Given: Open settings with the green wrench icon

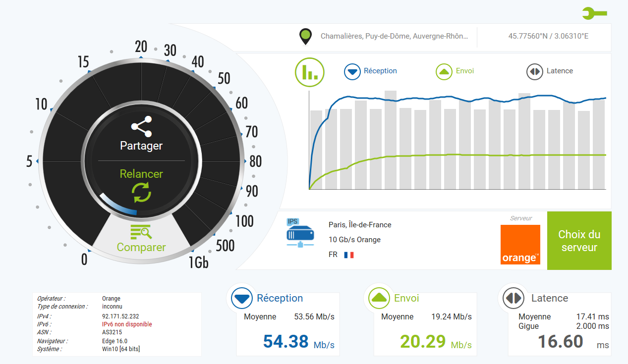Looking at the screenshot, I should [594, 13].
